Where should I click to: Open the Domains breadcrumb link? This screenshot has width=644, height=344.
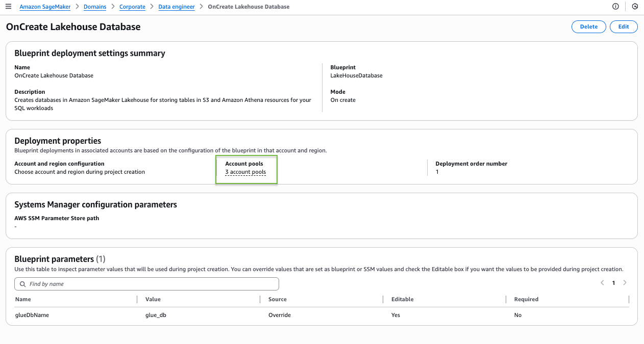point(95,7)
